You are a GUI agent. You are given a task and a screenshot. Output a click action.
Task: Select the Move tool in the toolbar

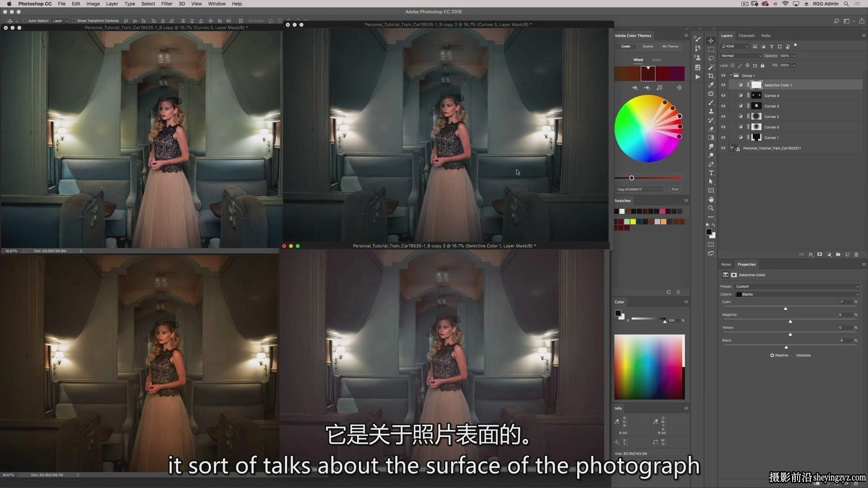711,41
